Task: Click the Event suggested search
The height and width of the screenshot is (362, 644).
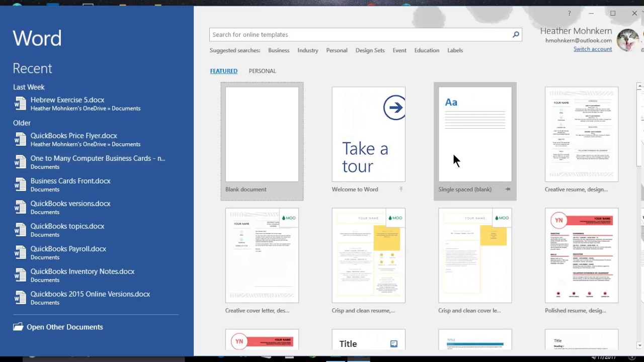Action: 399,50
